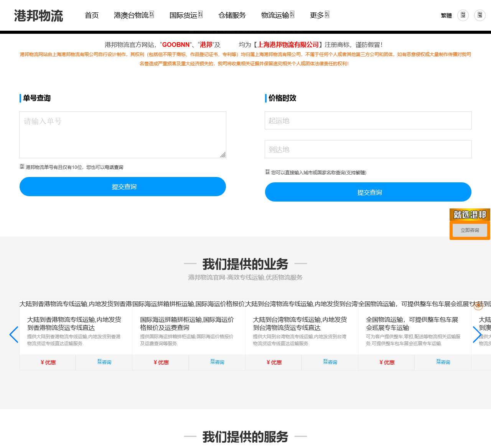Viewport: 491px width, 448px height.
Task: Open the 国际海运拼箱拼柜运输 card title
Action: pyautogui.click(x=187, y=324)
